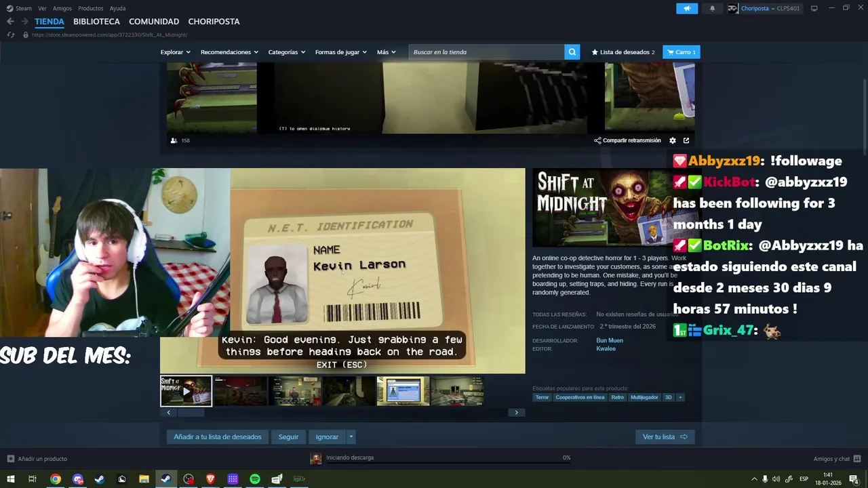This screenshot has height=488, width=868.
Task: Open File Explorer from the taskbar
Action: click(x=144, y=479)
